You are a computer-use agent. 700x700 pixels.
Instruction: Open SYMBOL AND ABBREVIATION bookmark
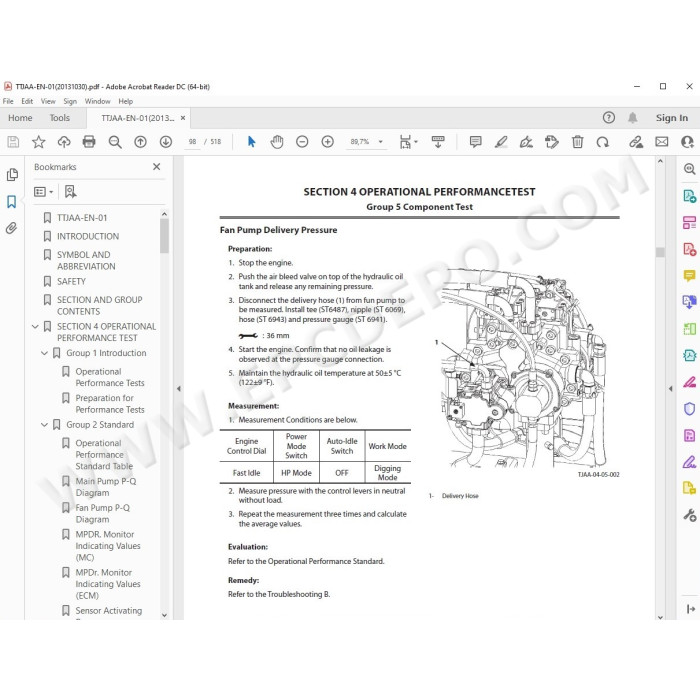click(86, 260)
